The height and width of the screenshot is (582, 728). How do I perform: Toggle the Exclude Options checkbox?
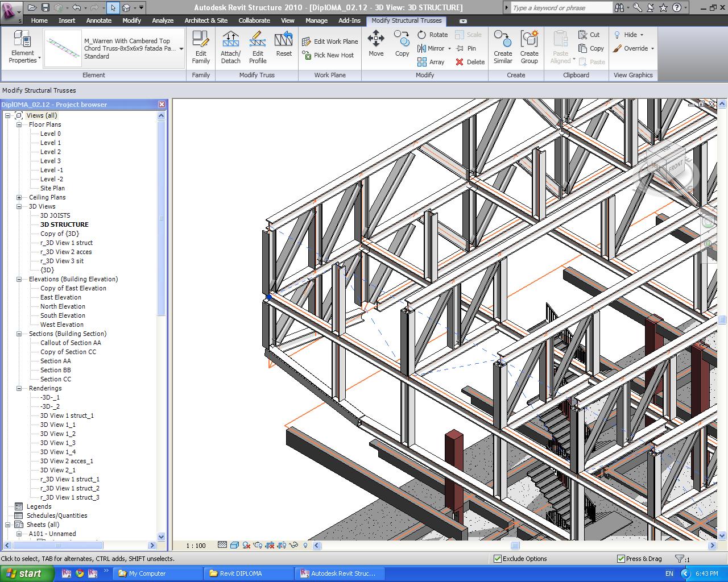498,559
